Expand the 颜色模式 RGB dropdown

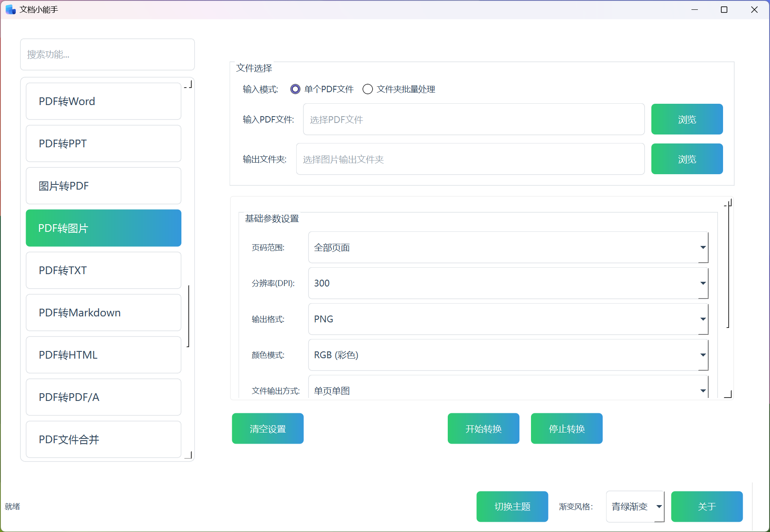click(508, 355)
